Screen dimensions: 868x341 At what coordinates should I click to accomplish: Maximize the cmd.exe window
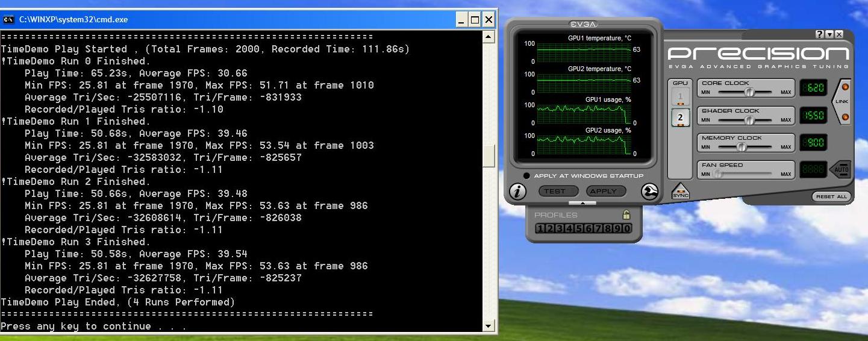[475, 20]
